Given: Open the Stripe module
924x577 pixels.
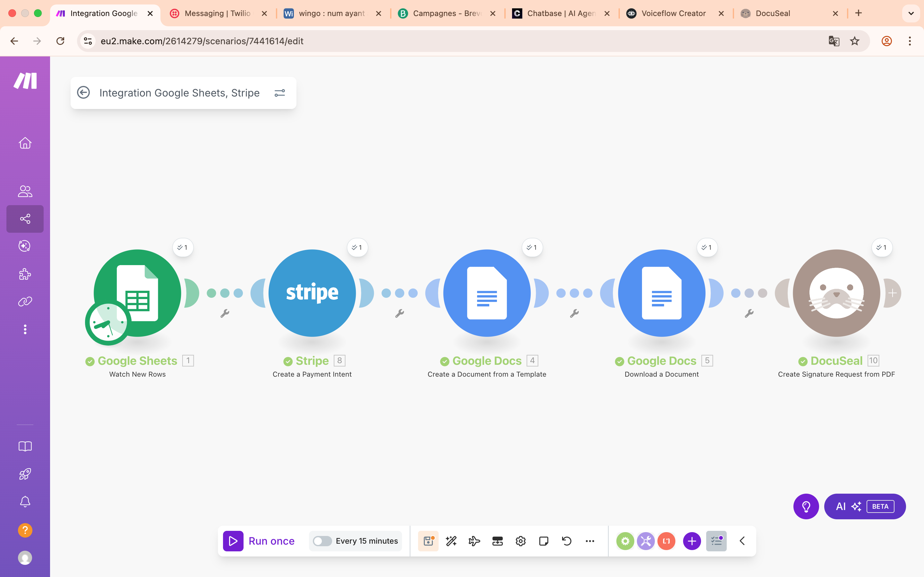Looking at the screenshot, I should point(312,293).
